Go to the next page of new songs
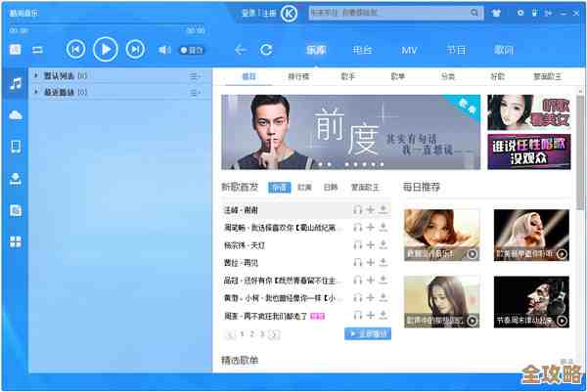Screen dimensions: 587x392 pos(274,334)
